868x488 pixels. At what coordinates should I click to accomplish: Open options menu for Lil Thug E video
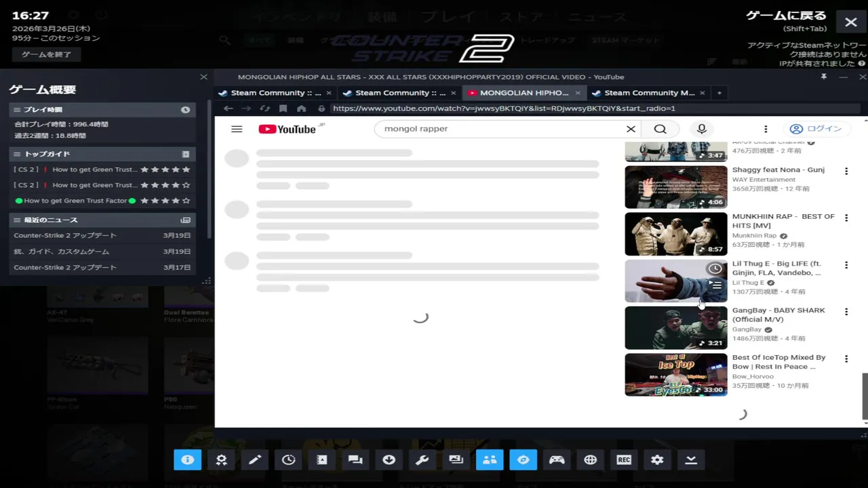[846, 265]
